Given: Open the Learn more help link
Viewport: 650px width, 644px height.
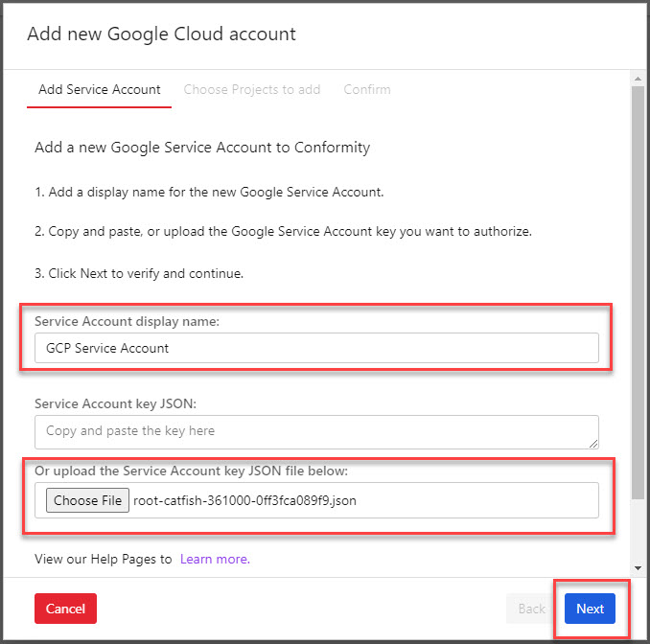Looking at the screenshot, I should pyautogui.click(x=215, y=559).
